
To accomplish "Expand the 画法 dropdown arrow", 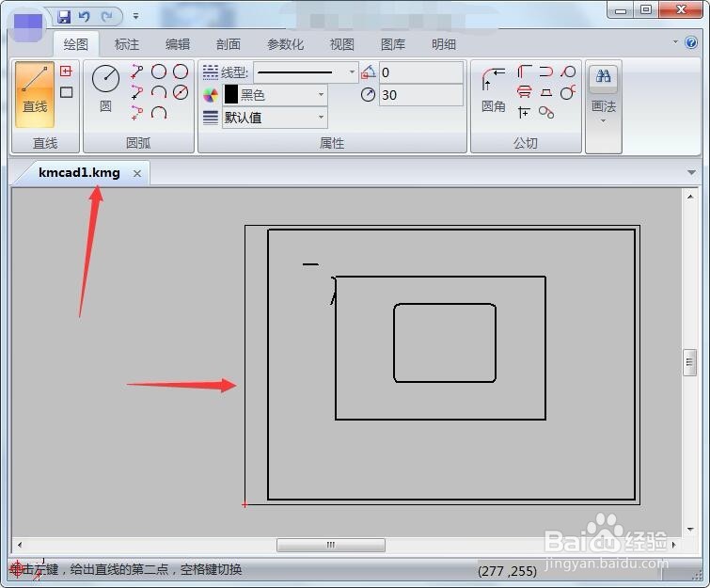I will [x=603, y=121].
